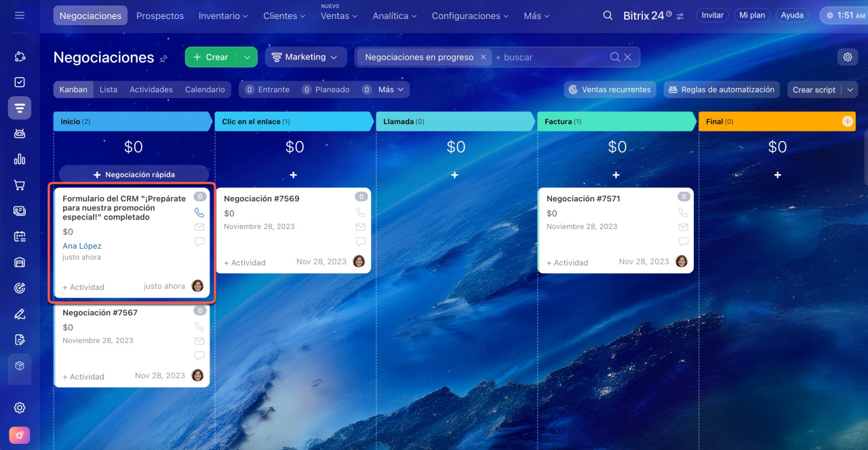Click the hamburger menu icon in the top bar

tap(19, 15)
